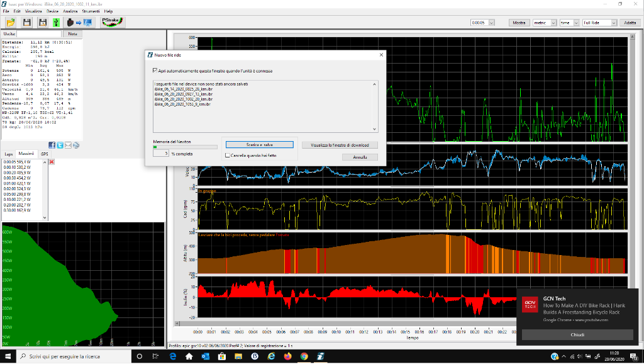This screenshot has height=364, width=644.
Task: Click the red X delete icon
Action: (x=52, y=162)
